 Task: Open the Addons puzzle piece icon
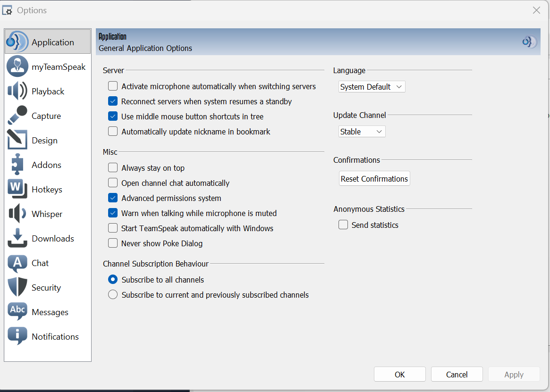pyautogui.click(x=17, y=165)
